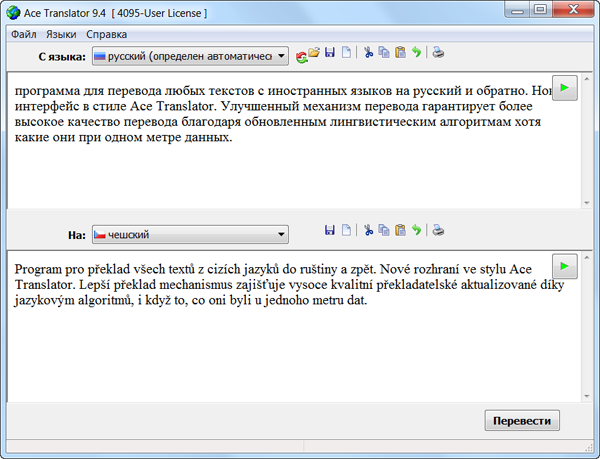This screenshot has width=600, height=459.
Task: Cut source text with the scissors icon
Action: (368, 53)
